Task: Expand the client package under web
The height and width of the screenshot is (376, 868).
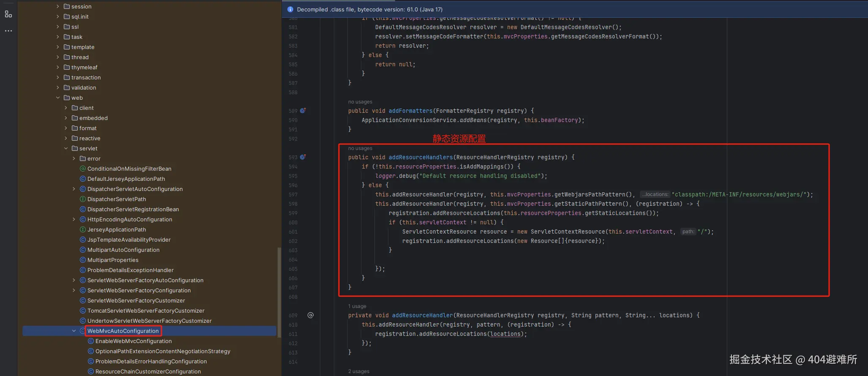Action: [x=66, y=108]
